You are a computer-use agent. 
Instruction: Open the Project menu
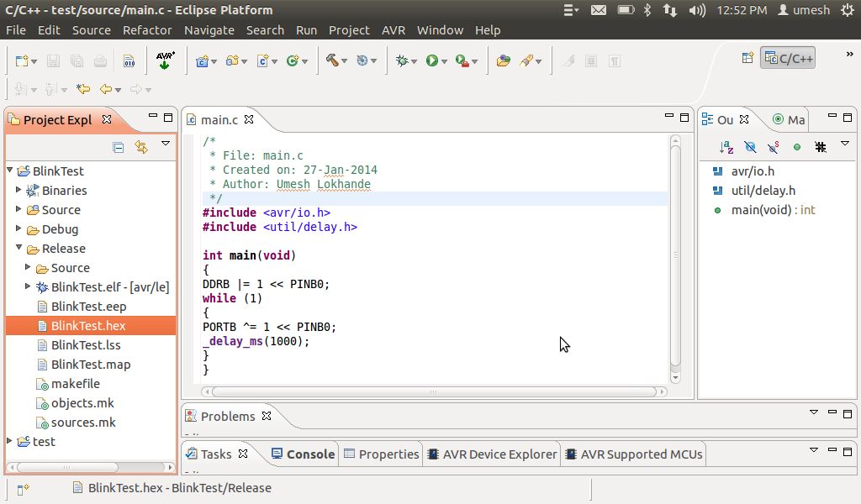pos(349,30)
